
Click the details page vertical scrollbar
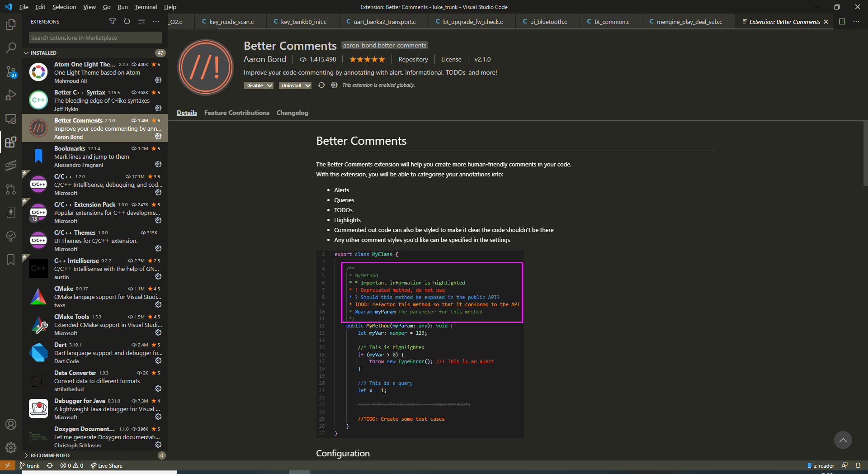click(x=865, y=154)
